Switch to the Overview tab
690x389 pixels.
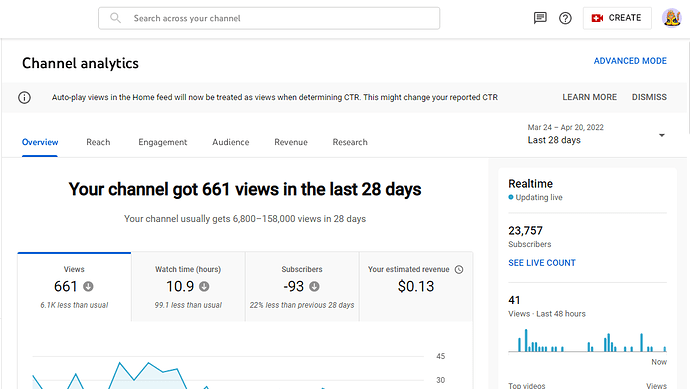(40, 142)
